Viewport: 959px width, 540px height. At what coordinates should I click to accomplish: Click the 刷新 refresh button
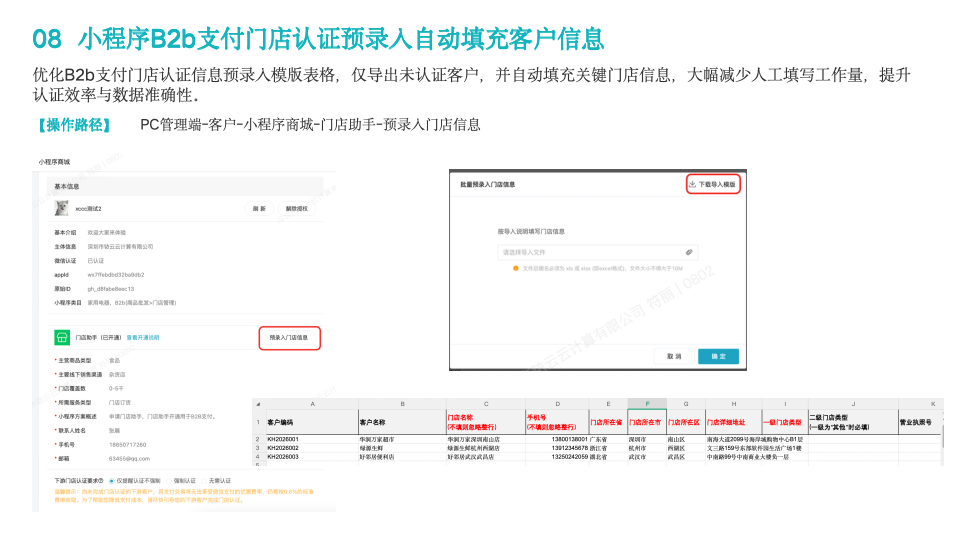[x=259, y=209]
